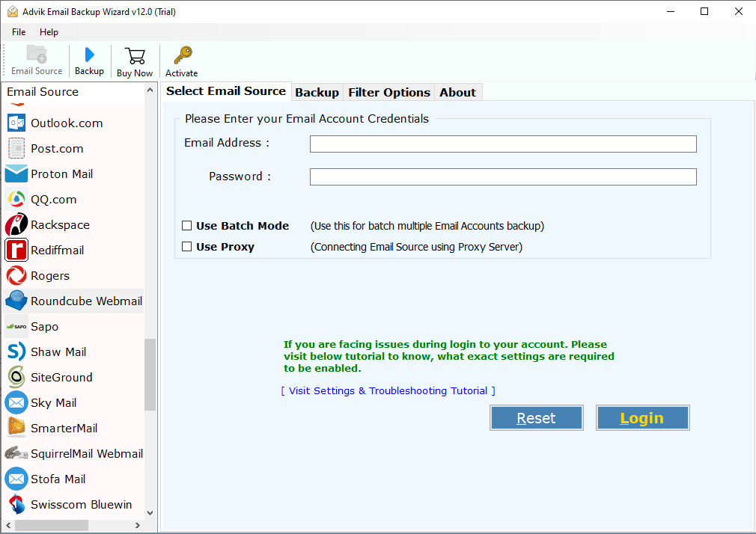The height and width of the screenshot is (534, 756).
Task: Select the Swisscom Bluewin icon
Action: point(16,505)
